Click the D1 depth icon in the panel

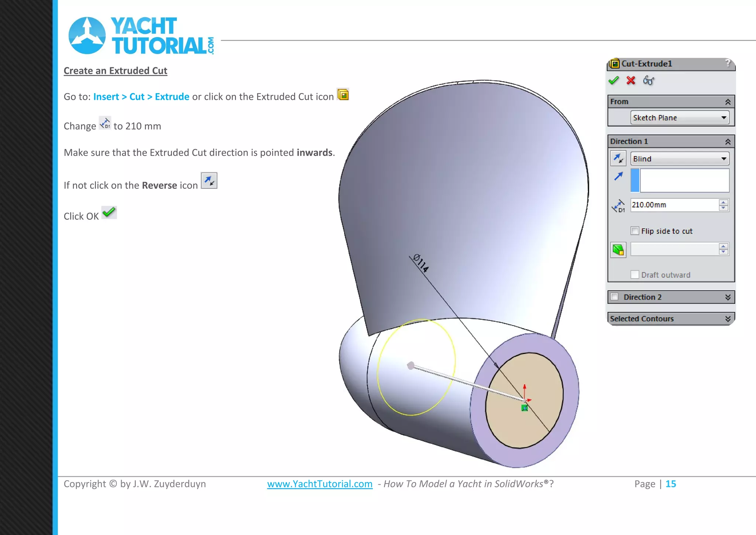point(618,206)
